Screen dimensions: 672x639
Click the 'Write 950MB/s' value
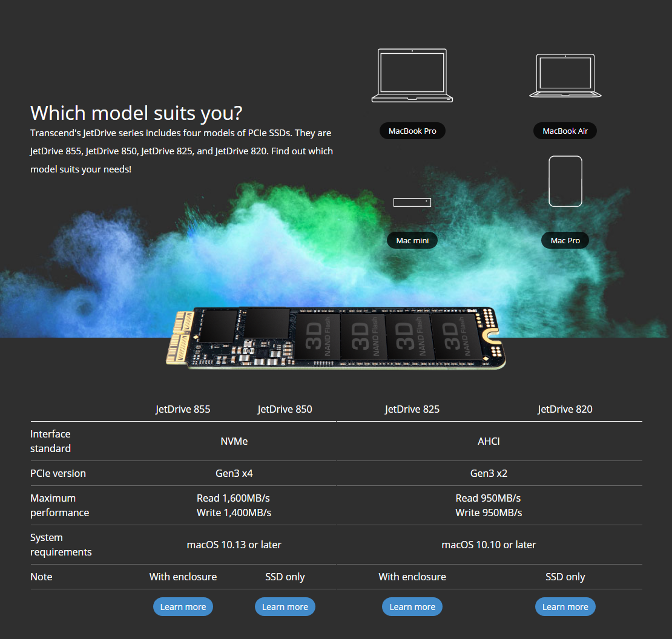[x=489, y=513]
